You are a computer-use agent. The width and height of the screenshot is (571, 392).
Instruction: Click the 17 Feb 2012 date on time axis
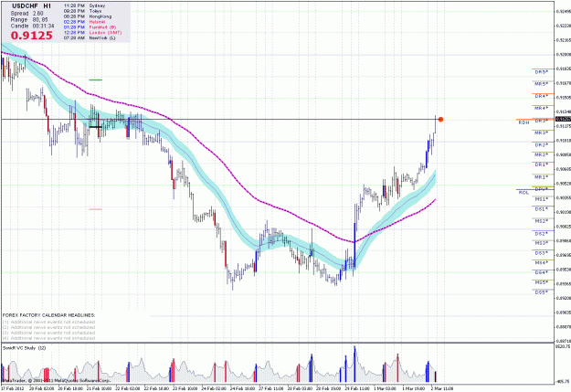tap(11, 388)
